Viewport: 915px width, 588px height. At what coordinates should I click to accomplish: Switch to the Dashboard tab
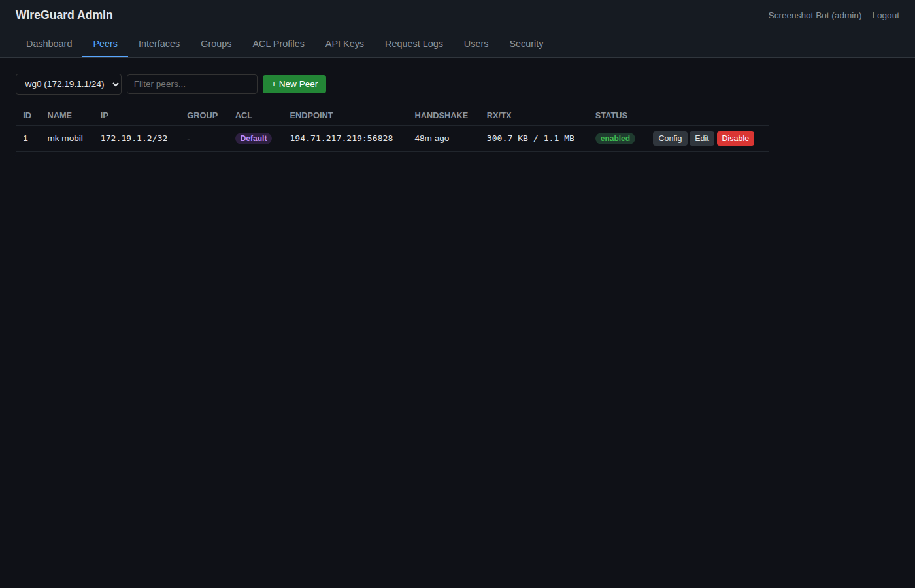(48, 44)
